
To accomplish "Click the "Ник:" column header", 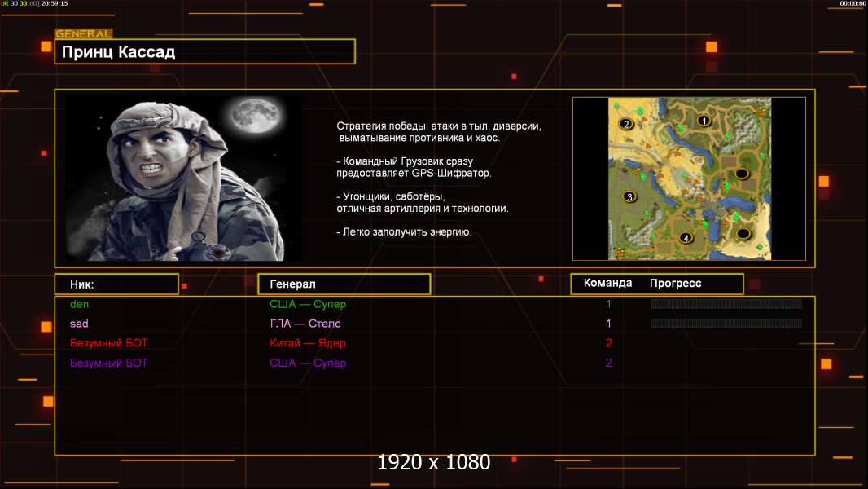I will (x=116, y=284).
